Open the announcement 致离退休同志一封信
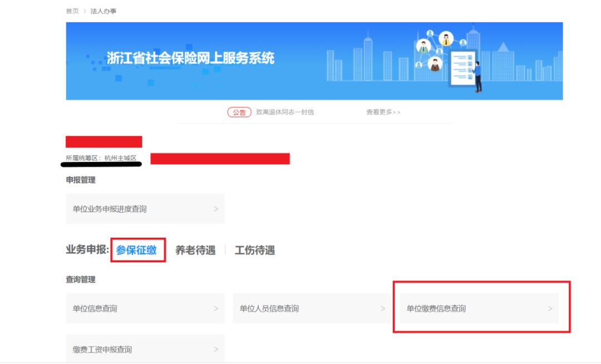Viewport: 601px width, 364px height. [x=285, y=111]
